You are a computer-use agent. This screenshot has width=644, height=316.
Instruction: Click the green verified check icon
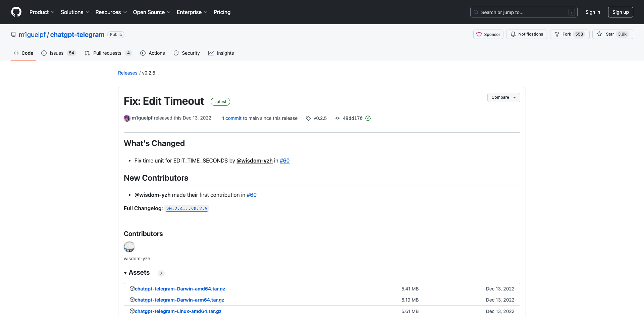[368, 118]
